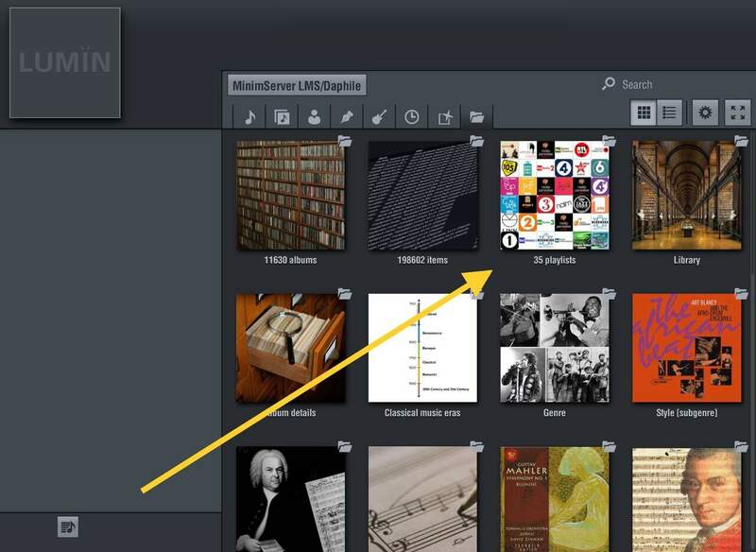This screenshot has width=756, height=552.
Task: Switch to grid view
Action: [644, 112]
